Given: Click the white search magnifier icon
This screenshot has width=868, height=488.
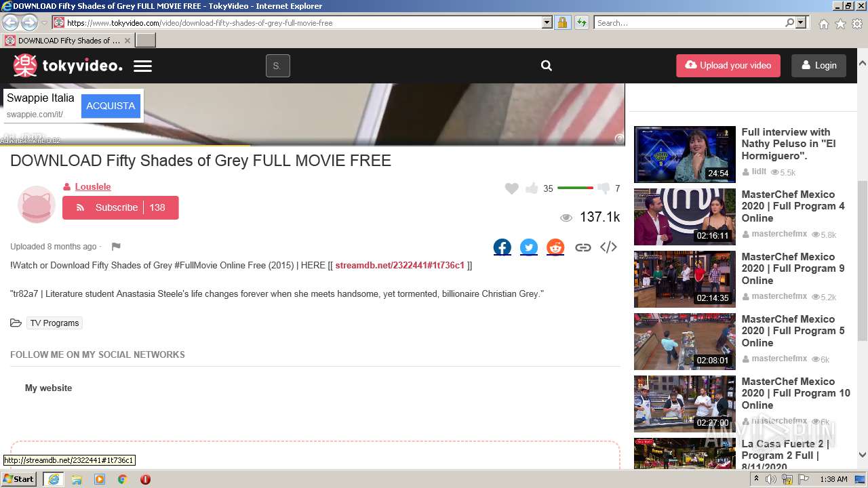Looking at the screenshot, I should click(x=546, y=66).
